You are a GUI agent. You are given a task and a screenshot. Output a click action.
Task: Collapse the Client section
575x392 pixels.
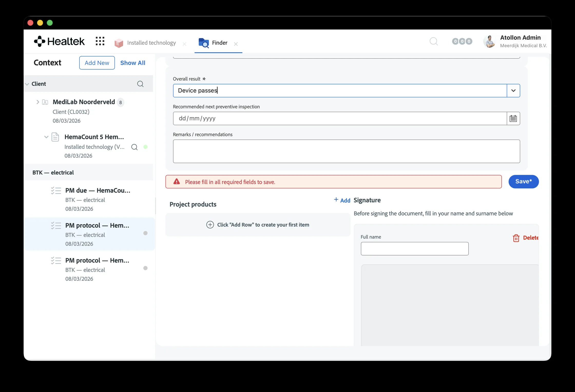click(x=27, y=84)
